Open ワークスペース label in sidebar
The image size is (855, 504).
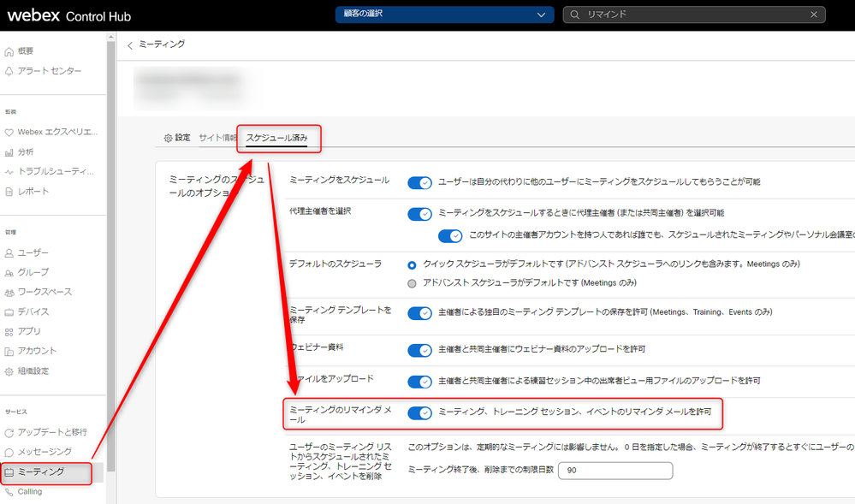(x=45, y=292)
